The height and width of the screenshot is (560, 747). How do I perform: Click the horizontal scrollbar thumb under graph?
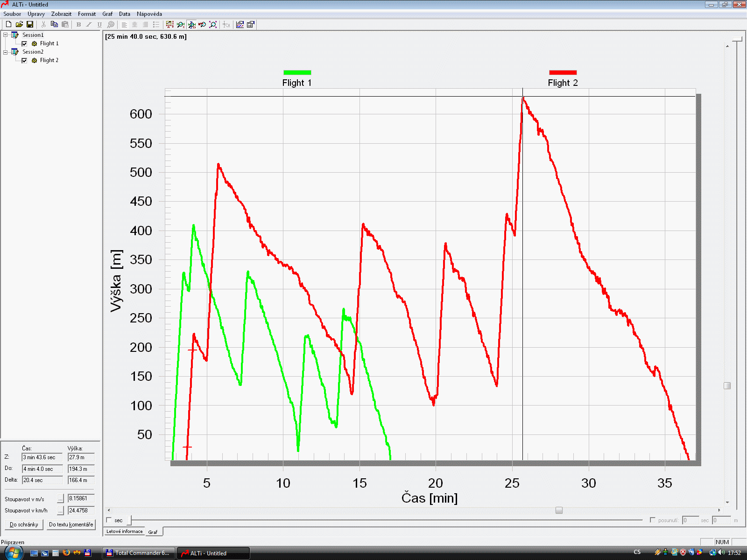(x=559, y=510)
